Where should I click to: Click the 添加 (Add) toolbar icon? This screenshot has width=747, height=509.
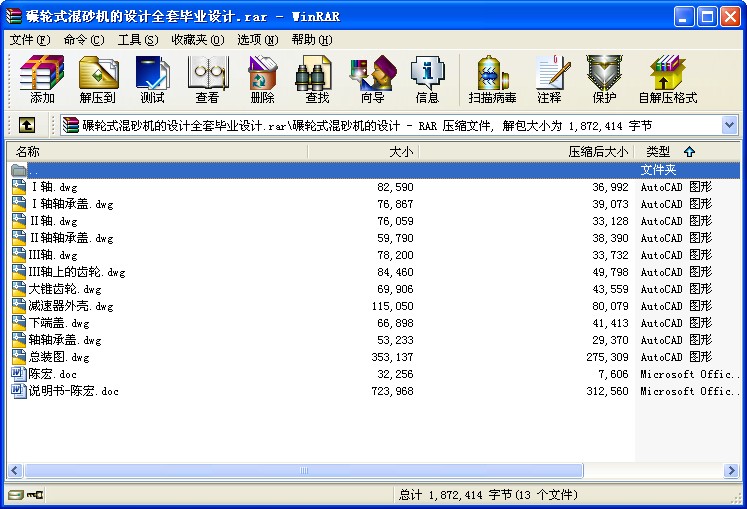42,80
